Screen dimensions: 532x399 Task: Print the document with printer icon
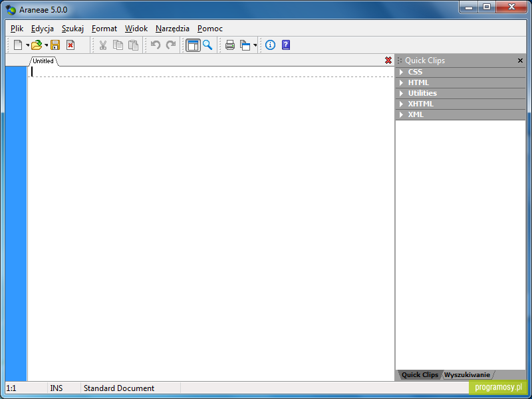pos(230,45)
